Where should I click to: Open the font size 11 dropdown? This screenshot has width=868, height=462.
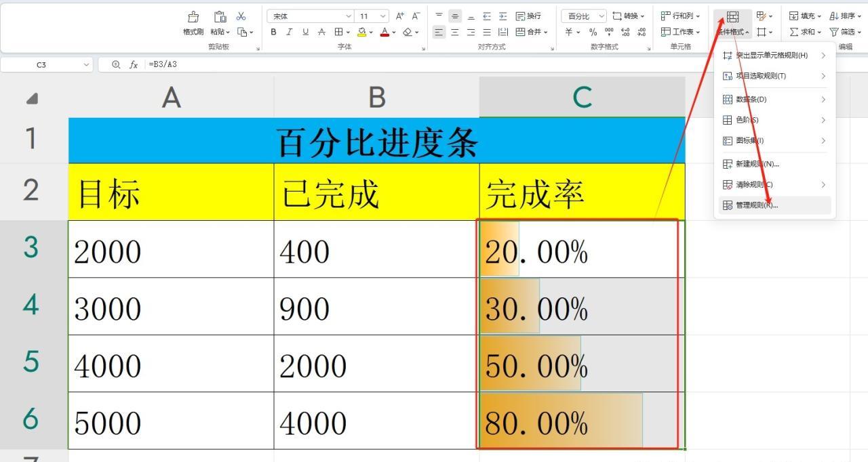coord(384,16)
